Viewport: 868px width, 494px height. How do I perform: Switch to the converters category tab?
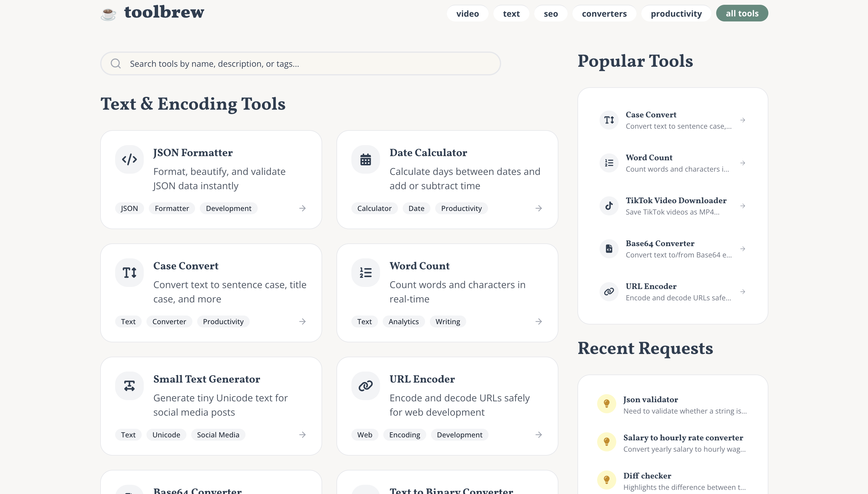pos(604,14)
